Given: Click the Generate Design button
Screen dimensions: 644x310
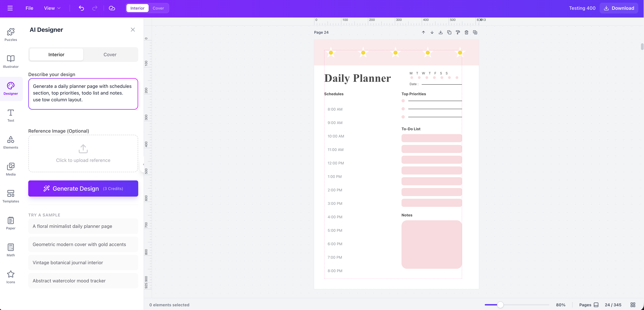Looking at the screenshot, I should [83, 188].
